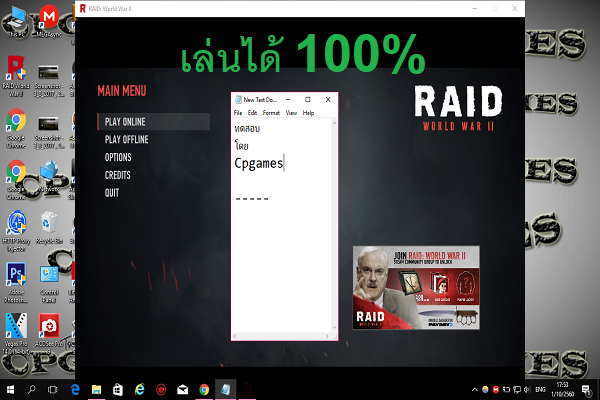Image resolution: width=600 pixels, height=400 pixels.
Task: Switch to Notepad taskbar button
Action: (225, 390)
